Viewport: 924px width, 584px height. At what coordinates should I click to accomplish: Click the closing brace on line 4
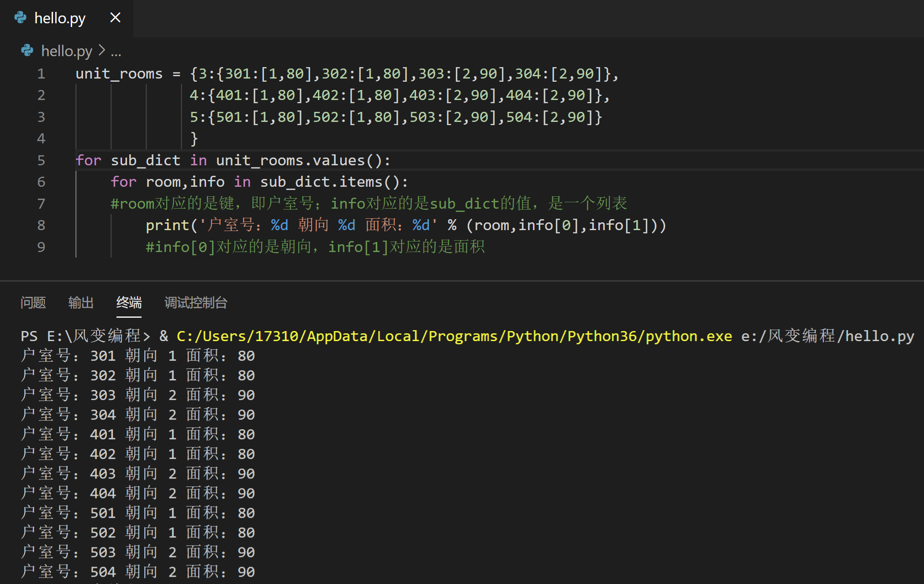pos(194,138)
